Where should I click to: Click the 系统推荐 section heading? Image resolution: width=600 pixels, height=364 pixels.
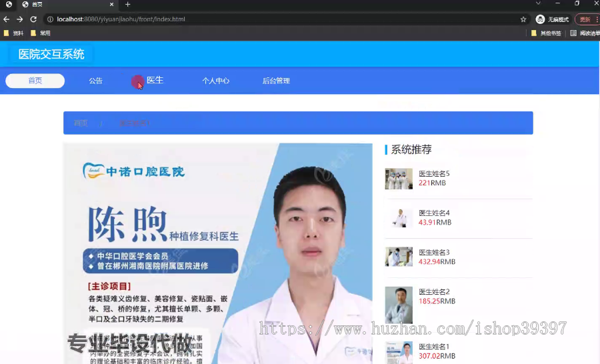point(411,149)
